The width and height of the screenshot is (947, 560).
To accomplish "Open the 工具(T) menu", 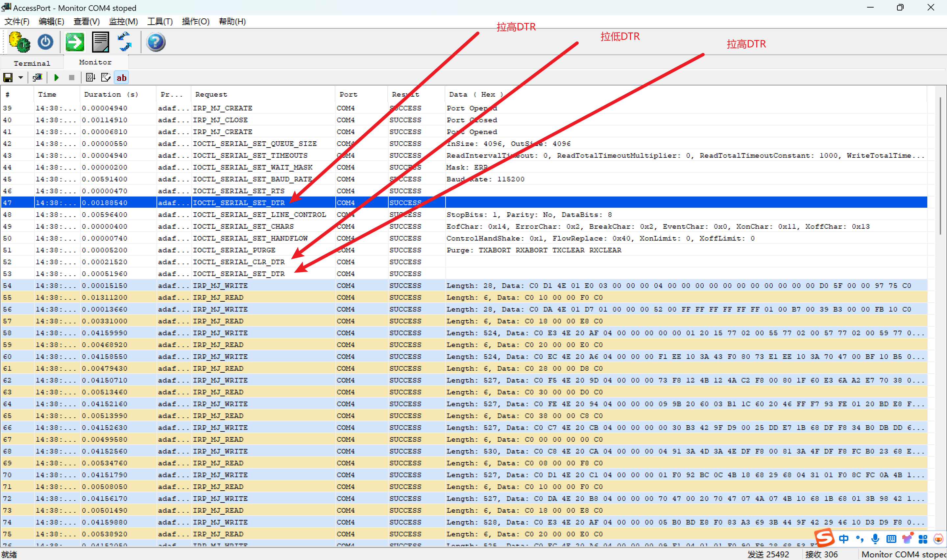I will point(160,21).
